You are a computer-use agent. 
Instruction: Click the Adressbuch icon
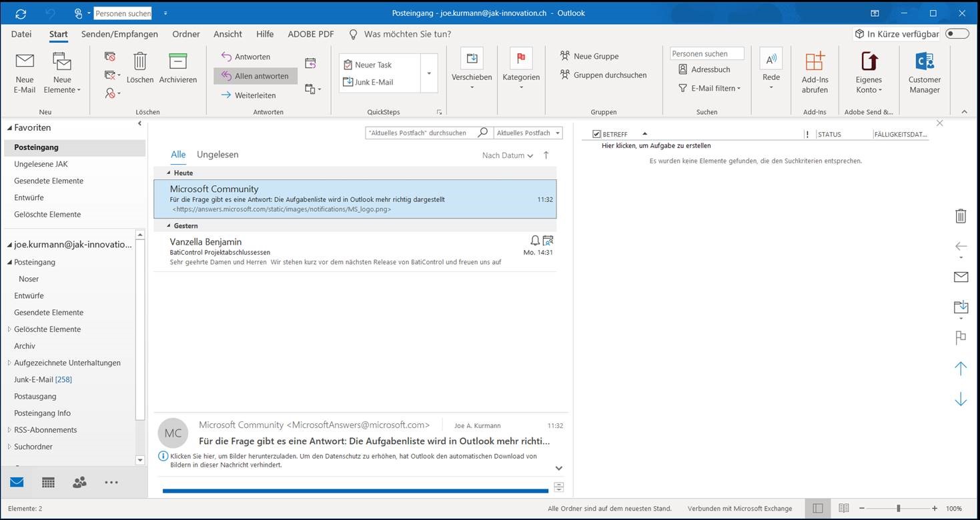(x=682, y=69)
